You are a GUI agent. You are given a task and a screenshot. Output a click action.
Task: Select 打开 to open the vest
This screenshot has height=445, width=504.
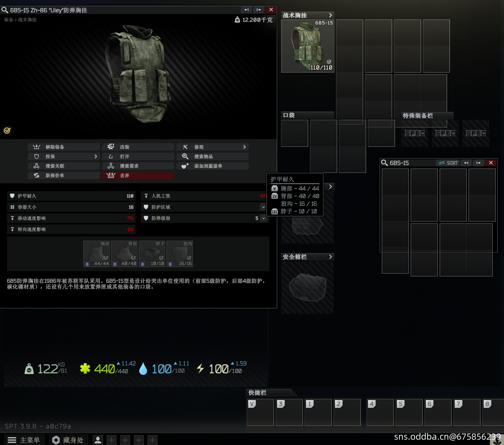coord(138,156)
